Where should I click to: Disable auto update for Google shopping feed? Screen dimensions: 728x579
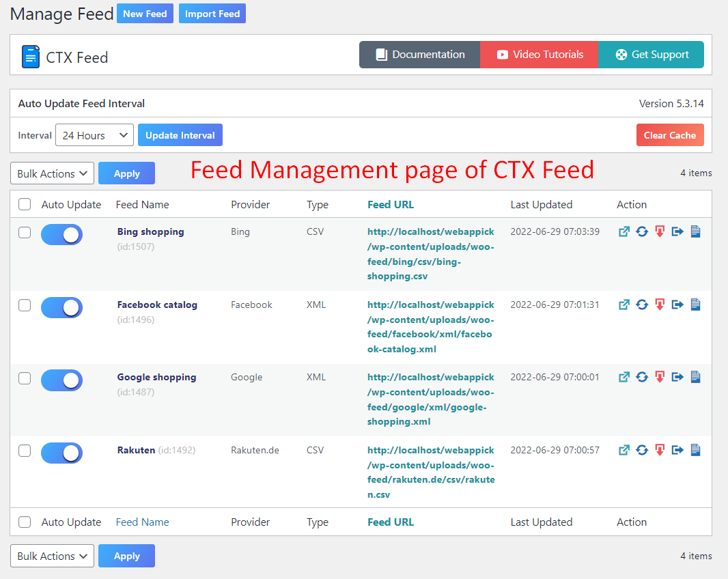[61, 380]
